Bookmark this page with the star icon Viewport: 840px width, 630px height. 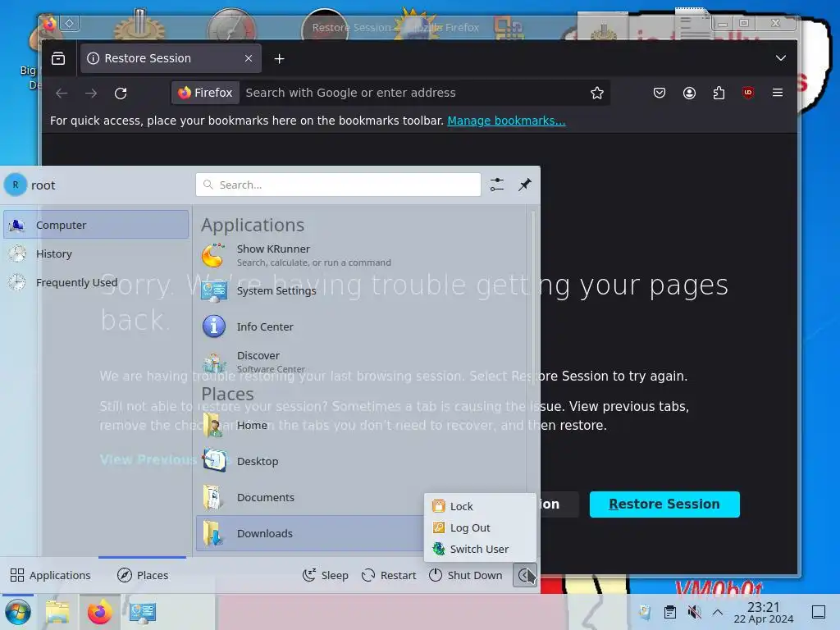(597, 94)
